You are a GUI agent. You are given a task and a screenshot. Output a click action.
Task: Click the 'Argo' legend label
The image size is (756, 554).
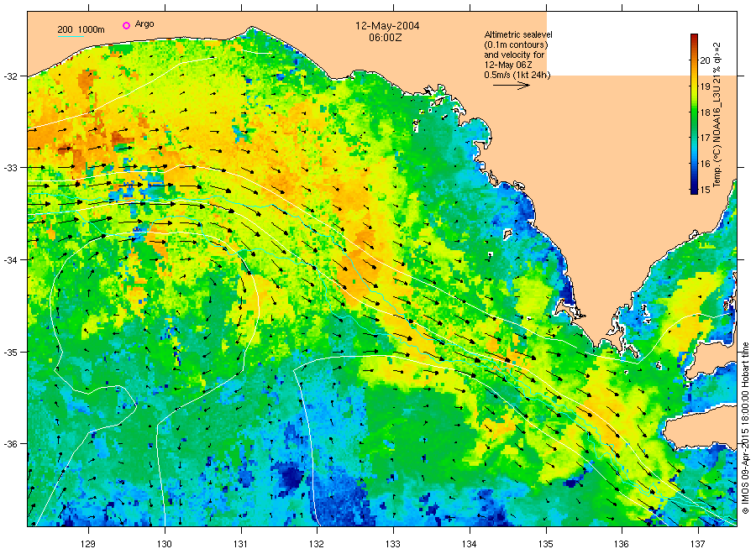144,24
